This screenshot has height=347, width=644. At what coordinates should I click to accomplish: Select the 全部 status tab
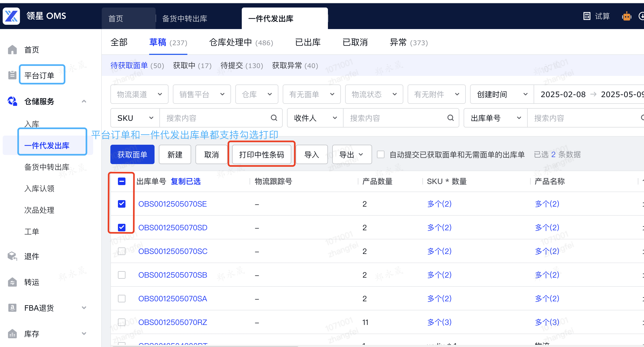tap(119, 42)
